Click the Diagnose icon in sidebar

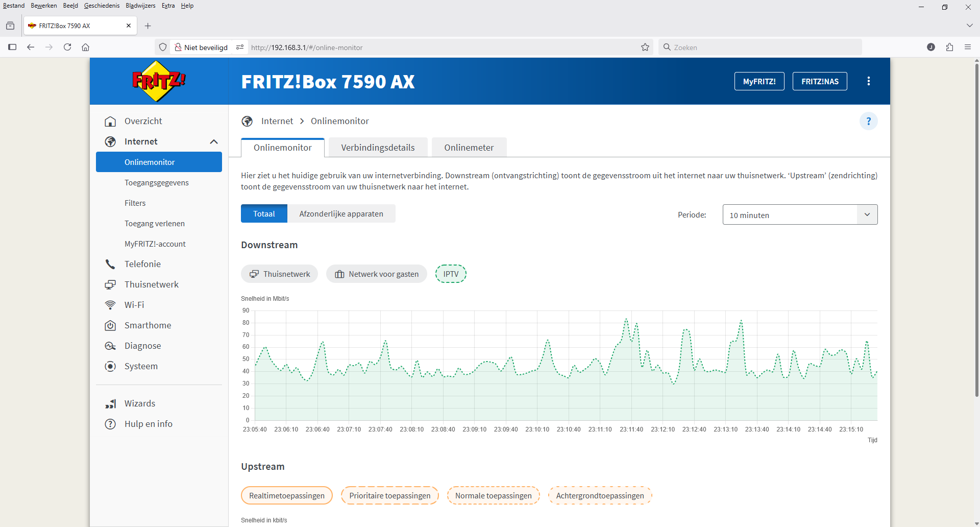pyautogui.click(x=110, y=346)
